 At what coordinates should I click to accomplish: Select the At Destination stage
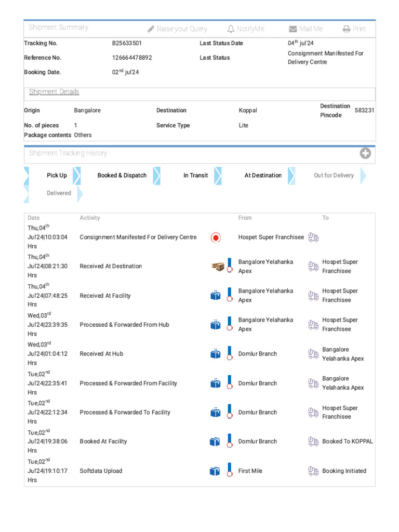click(x=263, y=176)
